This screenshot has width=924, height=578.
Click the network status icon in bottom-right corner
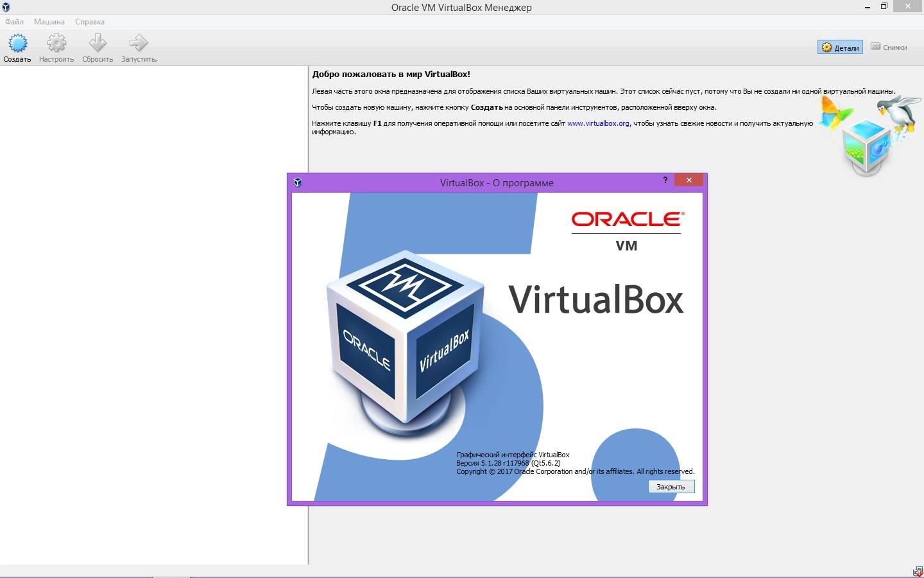coord(918,572)
